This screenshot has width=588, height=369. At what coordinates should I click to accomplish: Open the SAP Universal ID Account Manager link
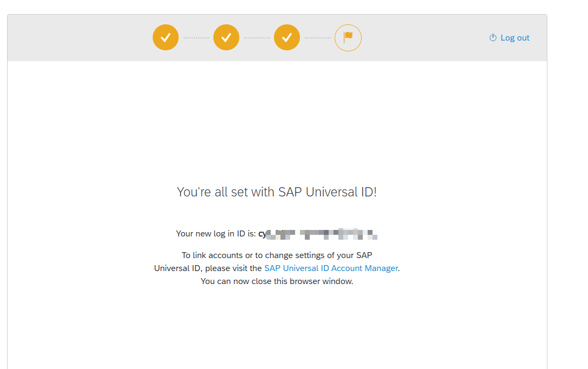pos(331,268)
